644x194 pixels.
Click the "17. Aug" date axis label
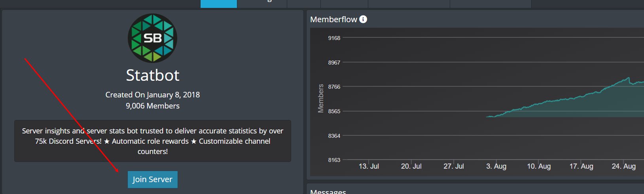click(581, 166)
